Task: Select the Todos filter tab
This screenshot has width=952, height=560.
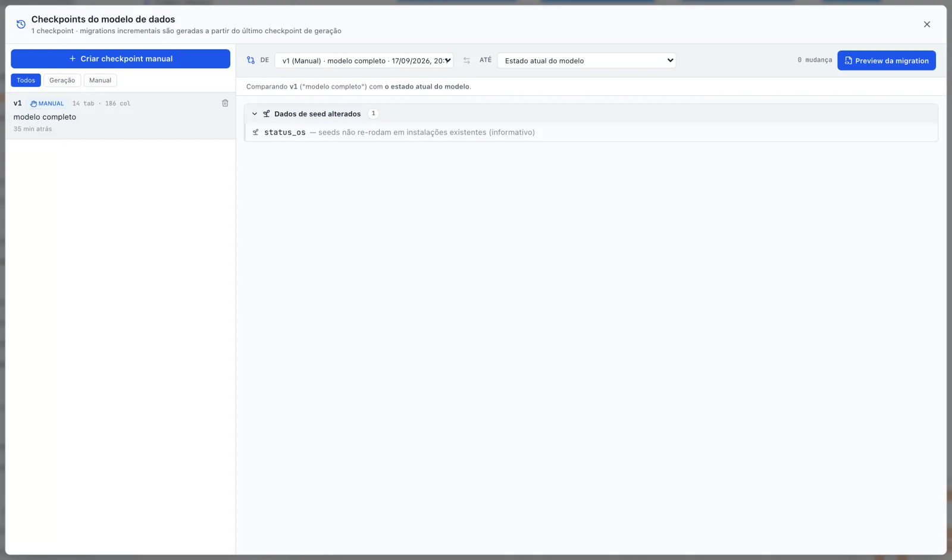Action: (26, 80)
